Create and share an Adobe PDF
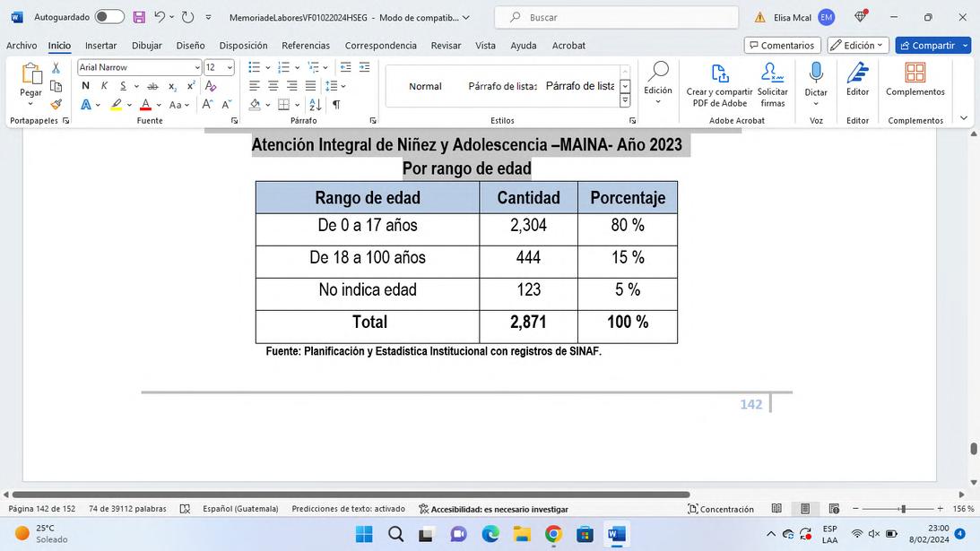980x551 pixels. click(719, 73)
